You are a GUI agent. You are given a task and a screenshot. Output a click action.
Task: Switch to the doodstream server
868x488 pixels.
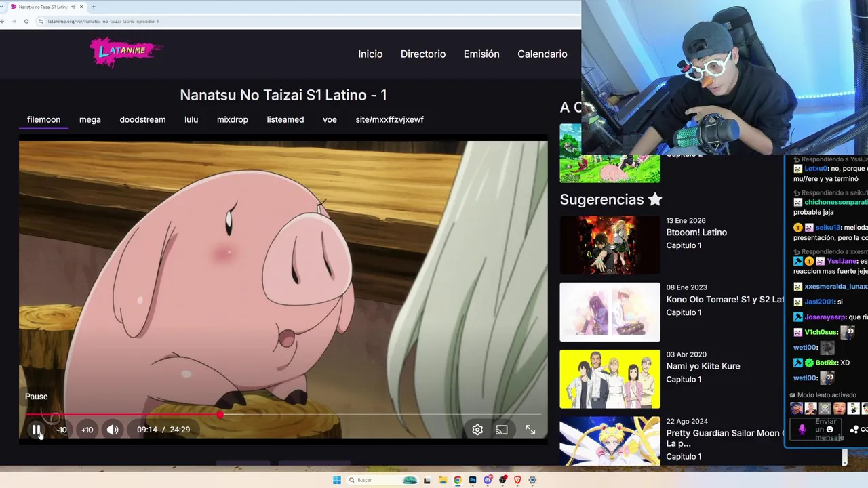(x=142, y=119)
